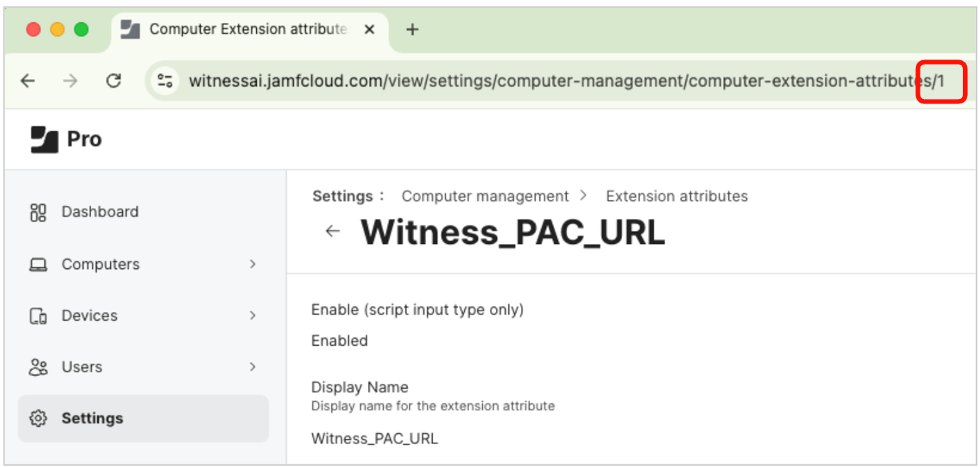Click 'Enable (script input type only)' label
This screenshot has width=980, height=467.
pos(418,310)
